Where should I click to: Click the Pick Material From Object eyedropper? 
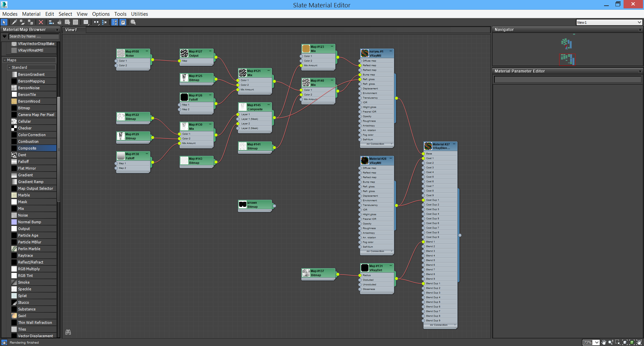click(x=14, y=22)
